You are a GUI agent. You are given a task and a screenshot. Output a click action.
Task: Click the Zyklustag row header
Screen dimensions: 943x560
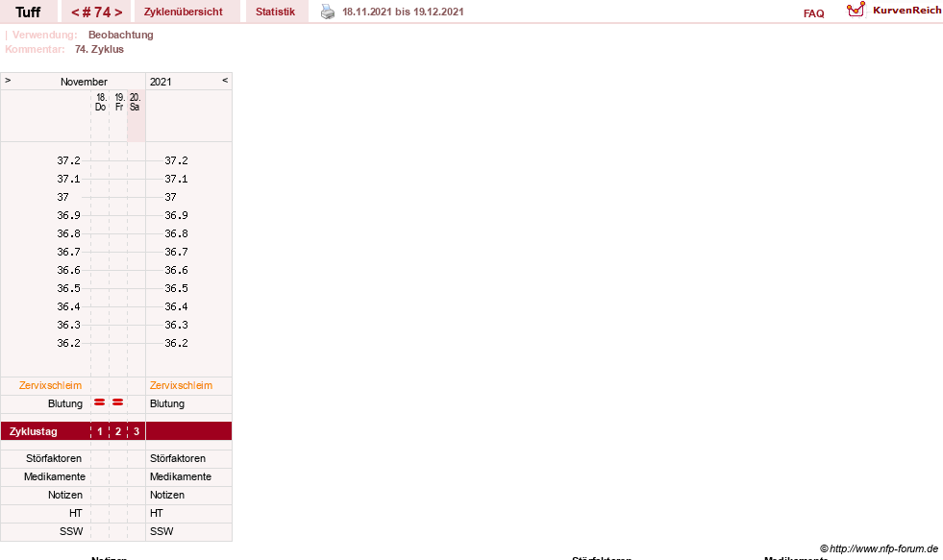[x=34, y=431]
